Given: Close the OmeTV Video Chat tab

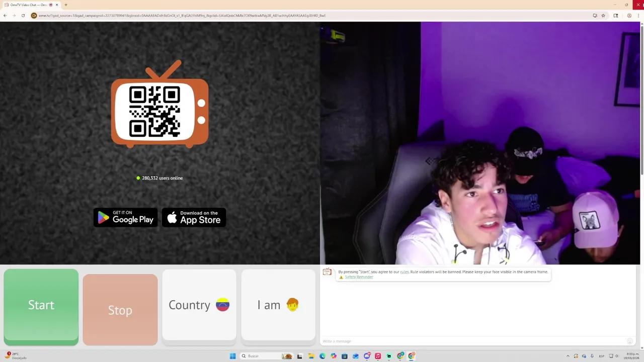Looking at the screenshot, I should click(57, 5).
